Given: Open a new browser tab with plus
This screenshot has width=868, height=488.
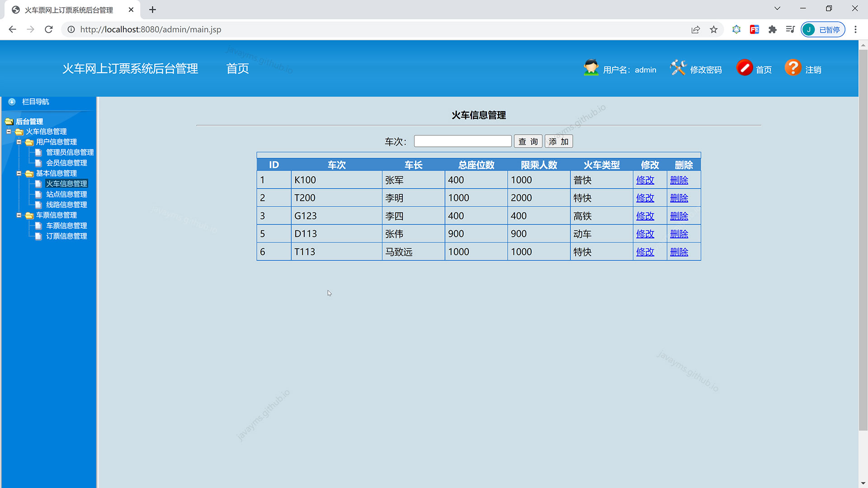Looking at the screenshot, I should click(x=152, y=9).
